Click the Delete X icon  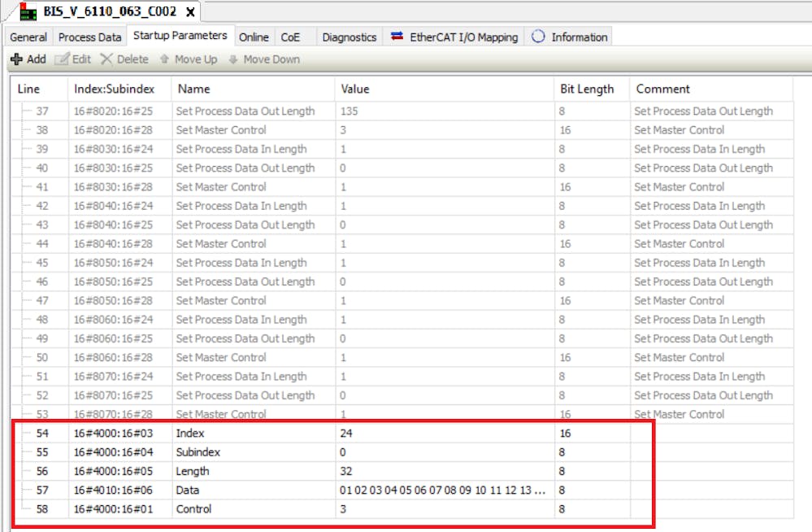106,59
